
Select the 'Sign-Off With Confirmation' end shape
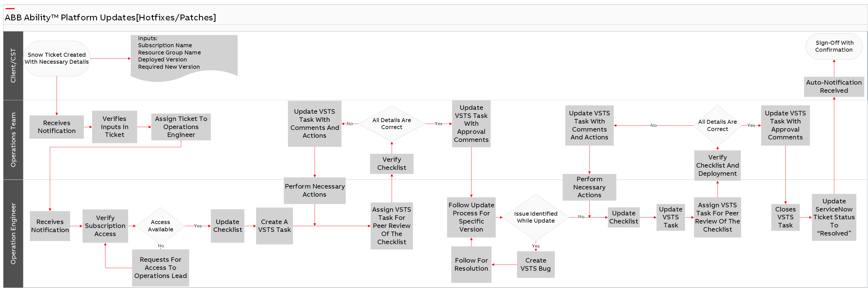pos(834,46)
